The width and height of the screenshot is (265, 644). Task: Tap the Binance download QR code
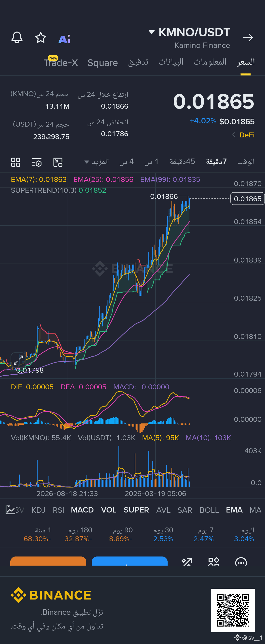click(x=233, y=611)
